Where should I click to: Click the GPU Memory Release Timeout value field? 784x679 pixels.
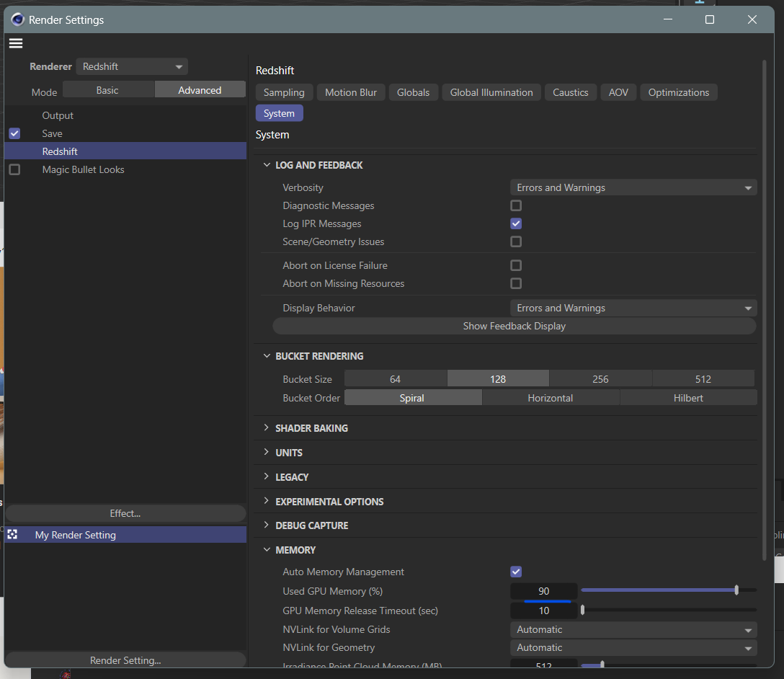[544, 611]
